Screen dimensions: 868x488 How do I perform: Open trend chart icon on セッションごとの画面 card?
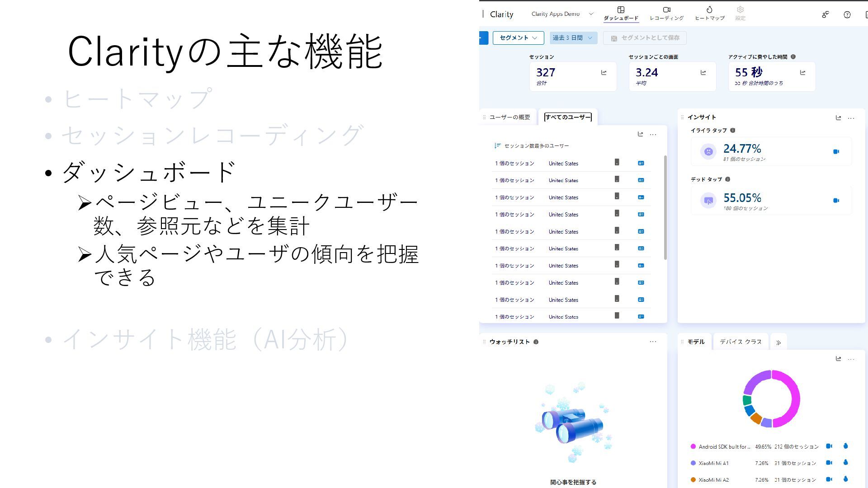pos(703,72)
